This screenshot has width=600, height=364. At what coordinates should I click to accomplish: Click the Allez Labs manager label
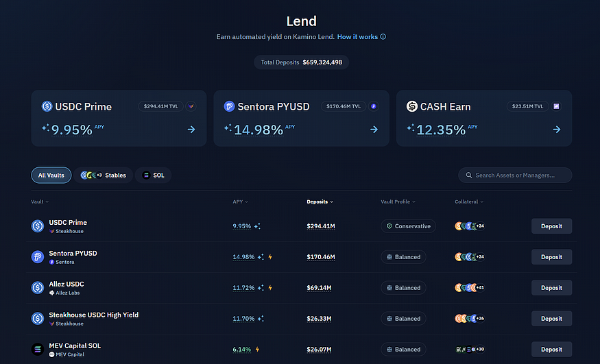(64, 293)
